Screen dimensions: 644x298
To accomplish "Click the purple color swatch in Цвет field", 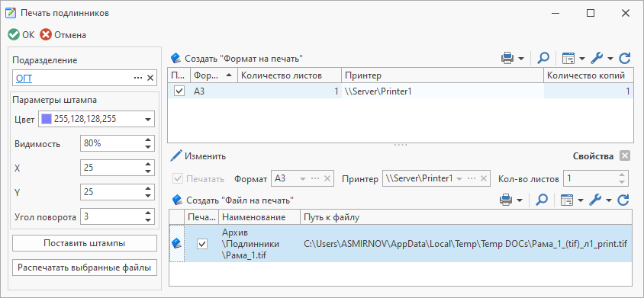I will pyautogui.click(x=47, y=120).
